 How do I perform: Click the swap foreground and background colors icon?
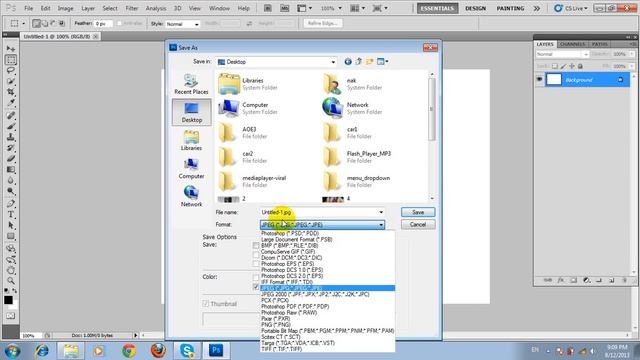point(15,291)
